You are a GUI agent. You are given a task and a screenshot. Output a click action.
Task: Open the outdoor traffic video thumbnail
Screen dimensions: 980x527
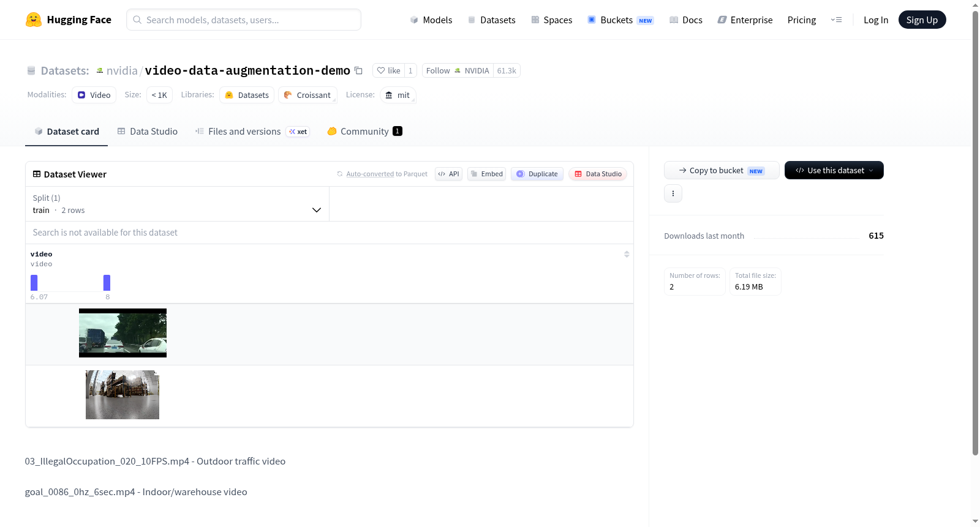tap(123, 333)
